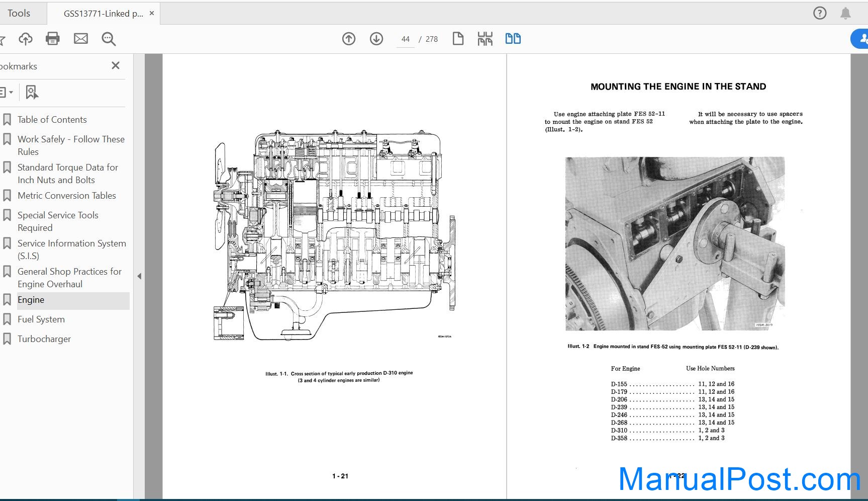Click the engine mounted in stand photo
Screen dimensions: 868x501
(675, 243)
